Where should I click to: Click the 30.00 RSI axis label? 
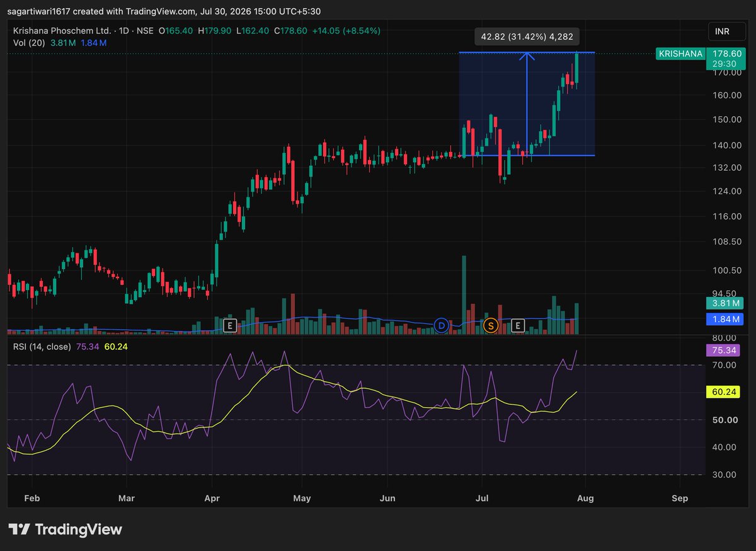tap(723, 474)
